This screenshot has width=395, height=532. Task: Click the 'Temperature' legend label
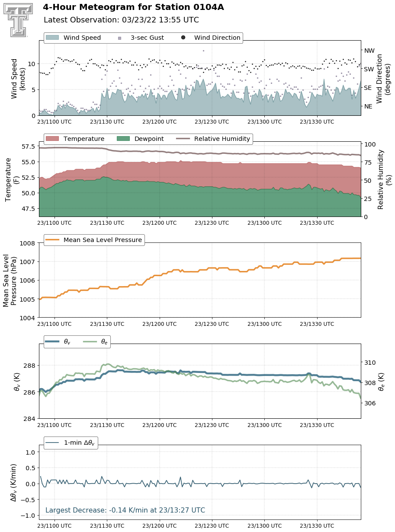click(84, 139)
